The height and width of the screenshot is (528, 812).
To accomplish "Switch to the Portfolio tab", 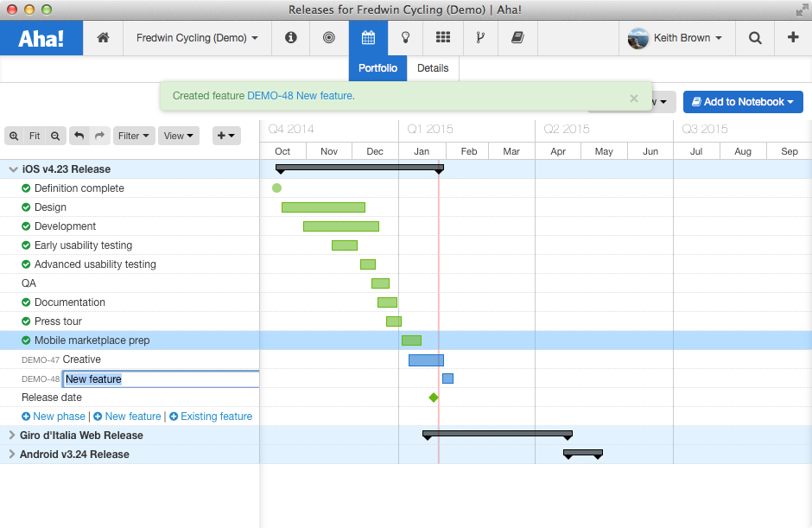I will click(377, 68).
